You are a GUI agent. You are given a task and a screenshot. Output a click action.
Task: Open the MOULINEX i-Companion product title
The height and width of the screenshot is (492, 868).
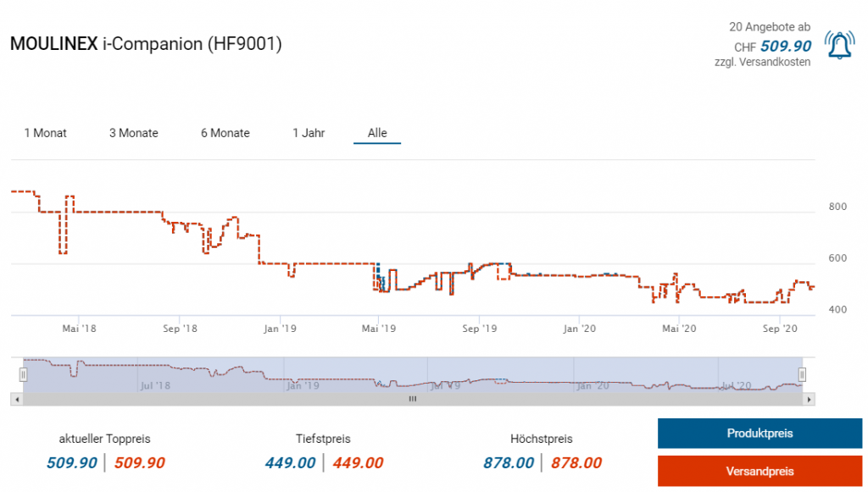click(146, 44)
